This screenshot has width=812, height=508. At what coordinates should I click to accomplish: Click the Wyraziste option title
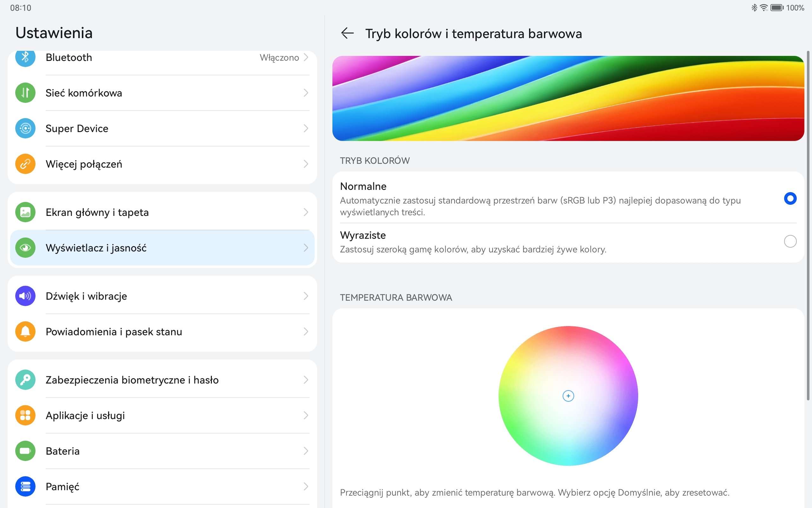[x=363, y=235]
